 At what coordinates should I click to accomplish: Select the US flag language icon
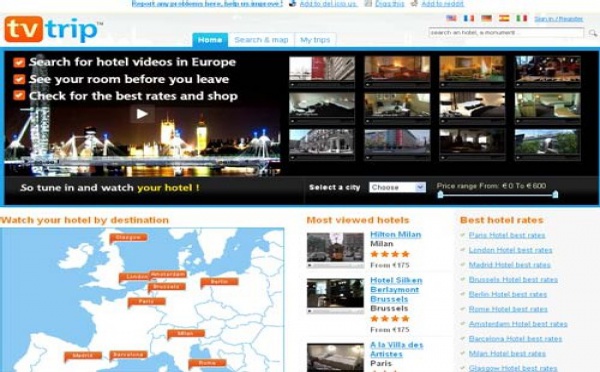coord(451,18)
